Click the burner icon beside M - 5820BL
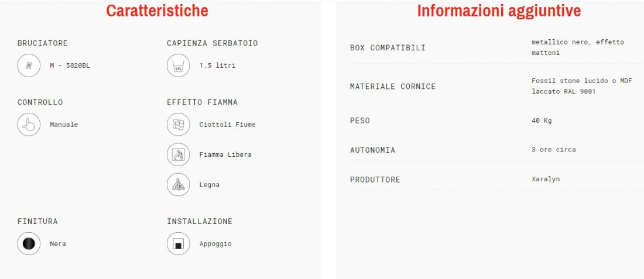The height and width of the screenshot is (279, 644). 29,66
